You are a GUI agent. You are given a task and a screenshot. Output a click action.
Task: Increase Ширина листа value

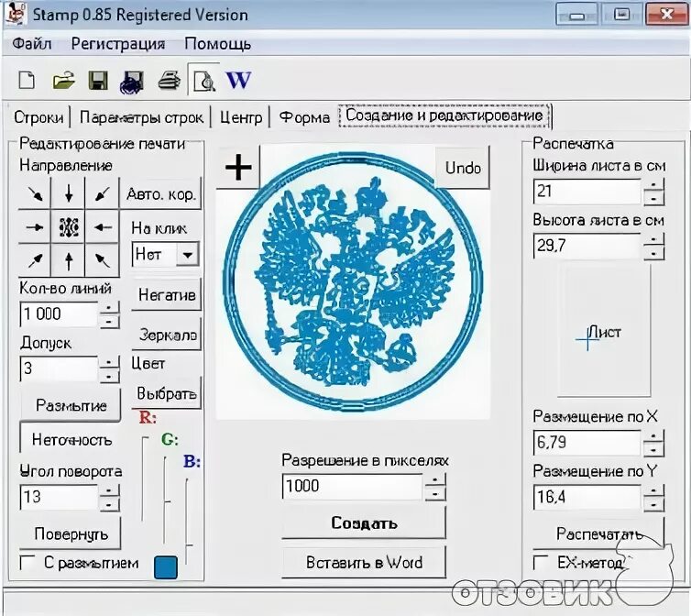tap(653, 184)
